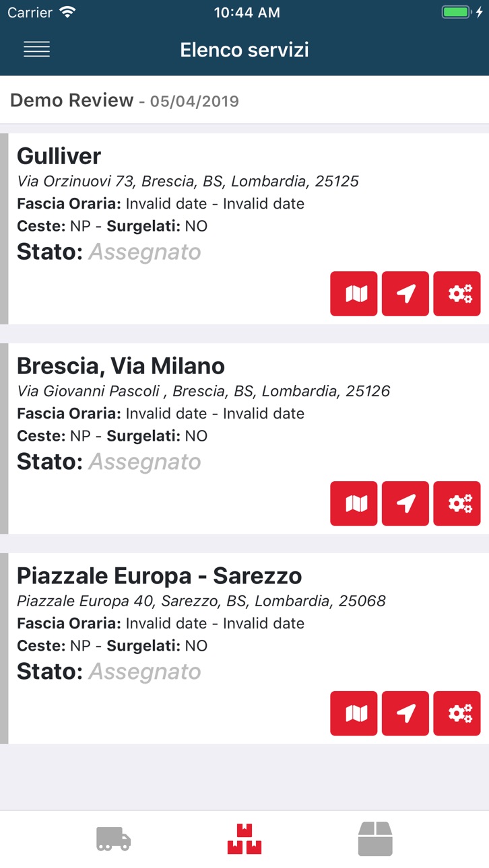The height and width of the screenshot is (868, 489).
Task: Select the Via Orzinuovi 73 address line
Action: (188, 181)
